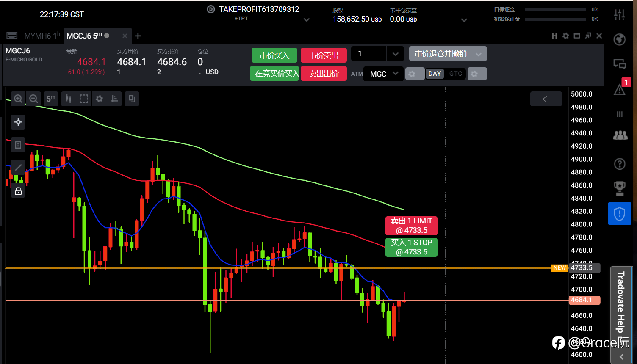Toggle the marquee selection box tool

coord(84,99)
